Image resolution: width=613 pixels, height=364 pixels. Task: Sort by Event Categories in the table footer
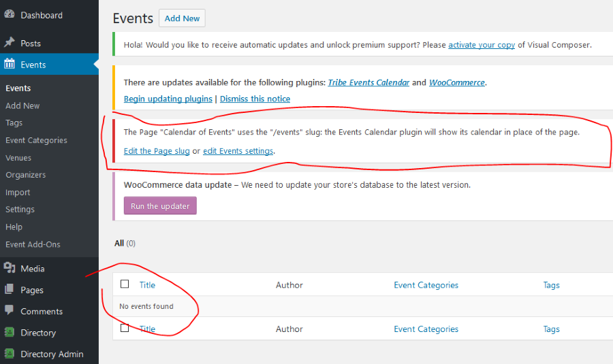pyautogui.click(x=426, y=329)
